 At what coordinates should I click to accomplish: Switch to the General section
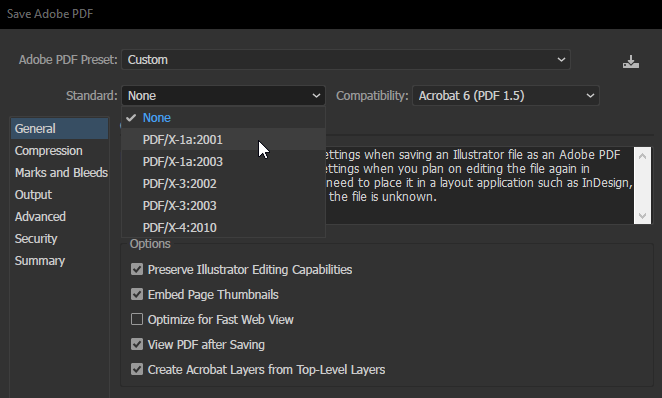click(60, 129)
